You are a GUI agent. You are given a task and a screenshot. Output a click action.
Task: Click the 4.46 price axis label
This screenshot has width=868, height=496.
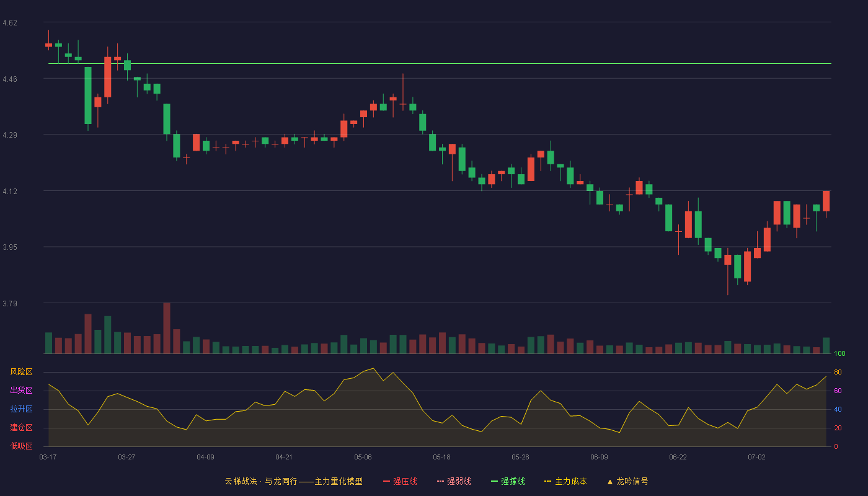click(x=10, y=79)
